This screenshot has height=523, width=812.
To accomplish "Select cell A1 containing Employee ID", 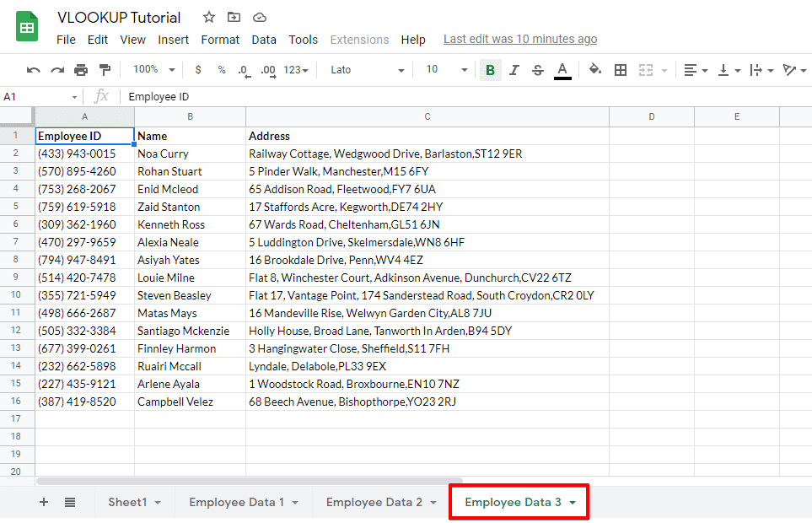I will coord(84,135).
